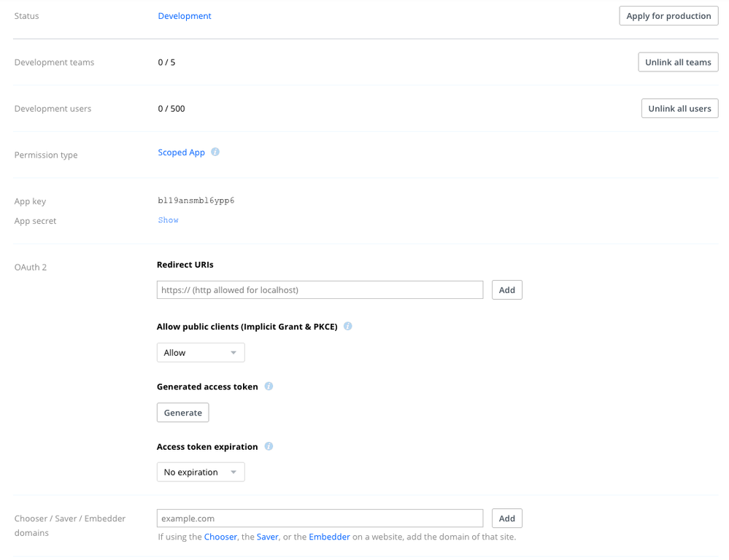Open the Development status link
The width and height of the screenshot is (729, 560).
pyautogui.click(x=185, y=16)
